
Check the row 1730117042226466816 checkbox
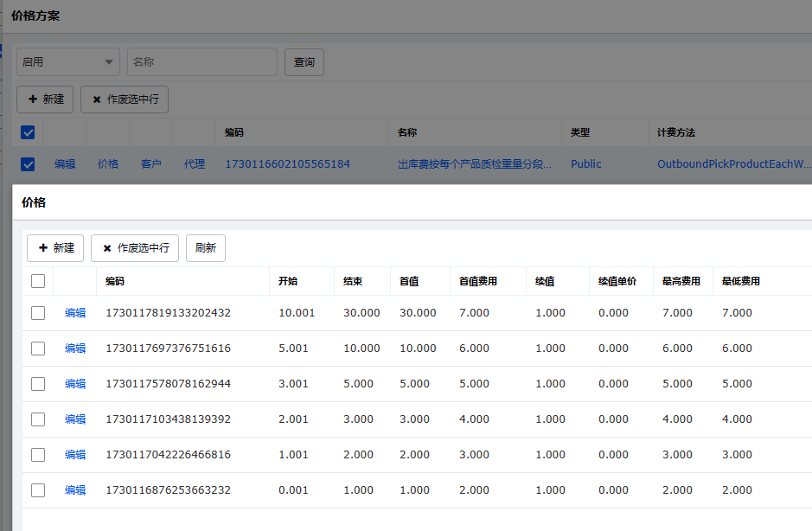point(38,455)
